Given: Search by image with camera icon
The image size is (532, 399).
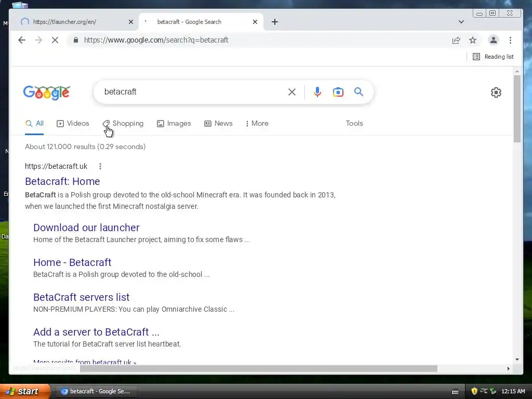Looking at the screenshot, I should click(x=338, y=92).
